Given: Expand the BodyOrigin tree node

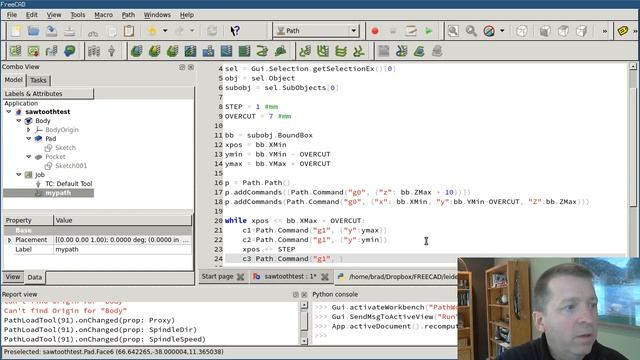Looking at the screenshot, I should point(29,130).
